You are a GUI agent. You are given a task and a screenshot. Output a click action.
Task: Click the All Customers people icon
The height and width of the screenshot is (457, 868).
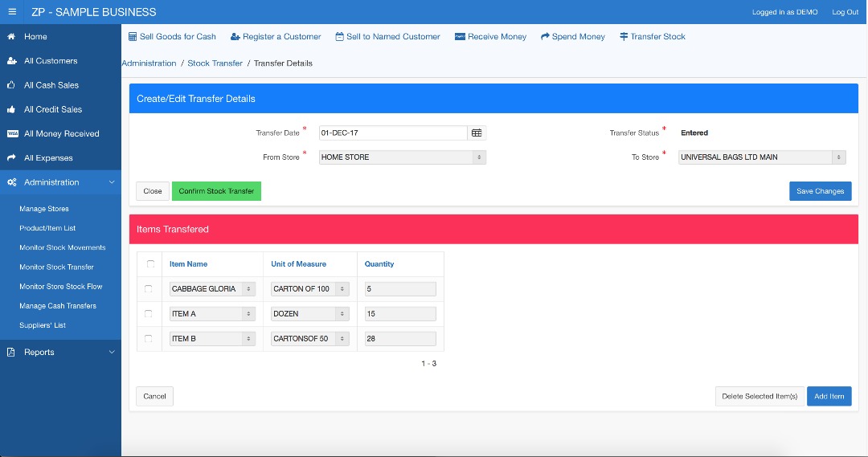tap(11, 61)
